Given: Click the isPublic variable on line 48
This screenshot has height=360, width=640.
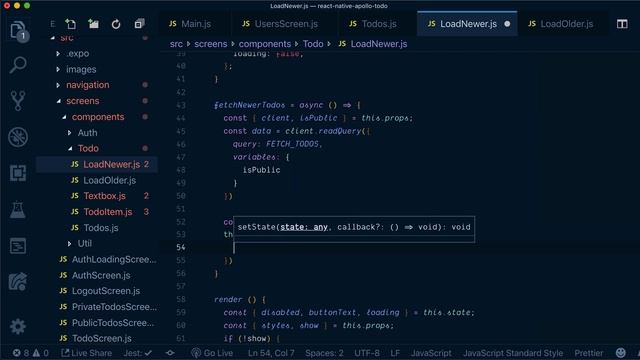Looking at the screenshot, I should tap(261, 170).
